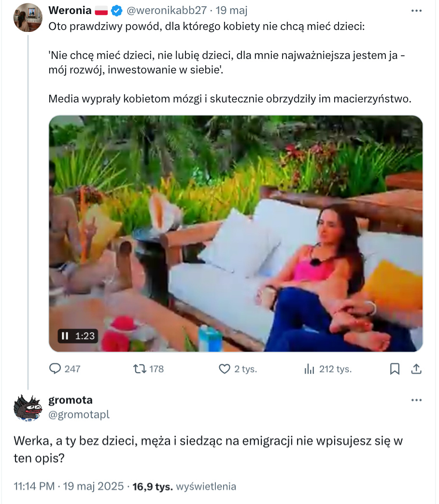Bookmark the Weronia tweet

click(x=395, y=369)
